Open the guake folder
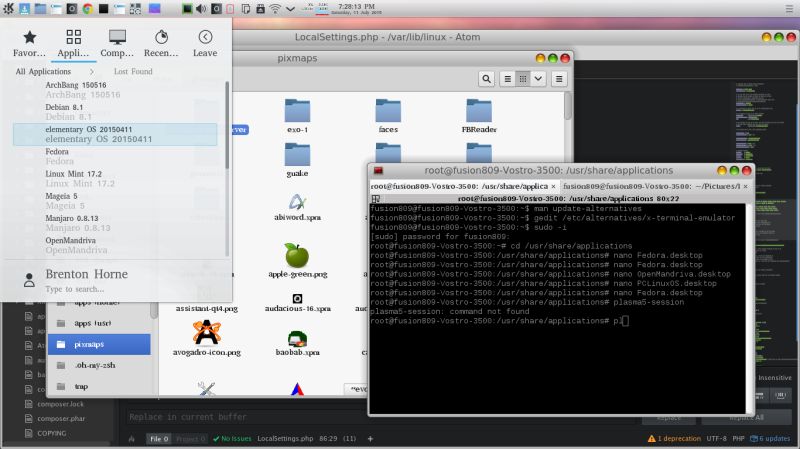The width and height of the screenshot is (800, 449). click(297, 160)
